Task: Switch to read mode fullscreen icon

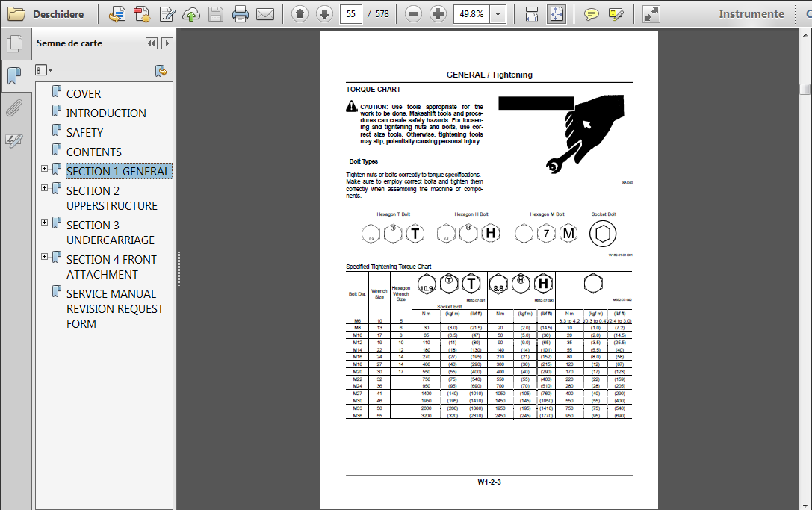Action: tap(651, 14)
